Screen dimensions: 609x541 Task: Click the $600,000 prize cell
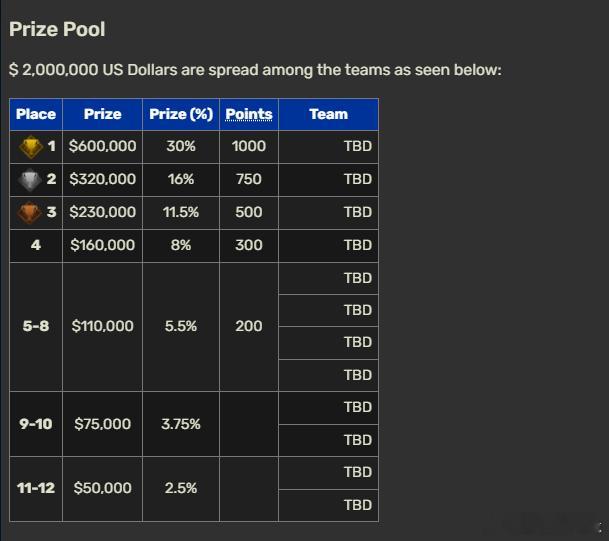pos(103,146)
